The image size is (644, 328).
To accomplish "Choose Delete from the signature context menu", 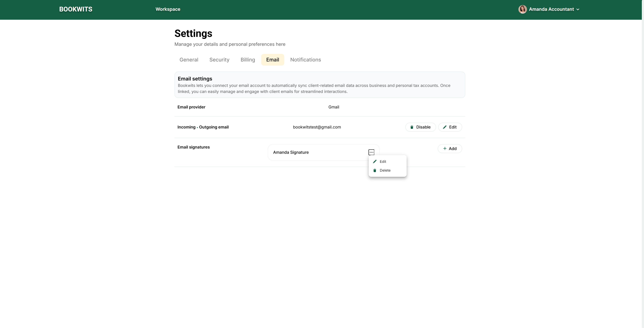I will 385,170.
